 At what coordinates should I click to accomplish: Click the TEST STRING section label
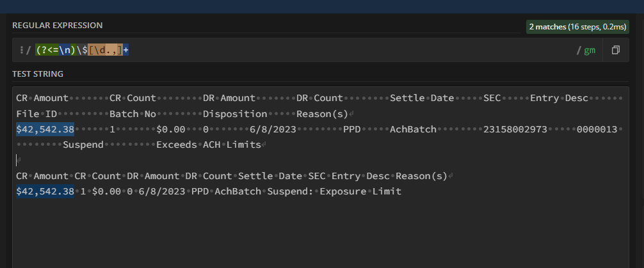(38, 74)
